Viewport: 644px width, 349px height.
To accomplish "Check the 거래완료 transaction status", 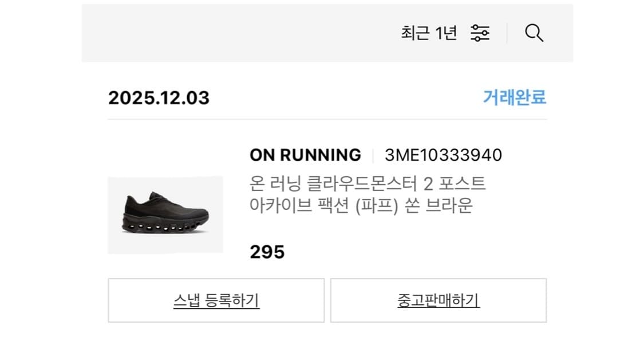I will (x=513, y=98).
